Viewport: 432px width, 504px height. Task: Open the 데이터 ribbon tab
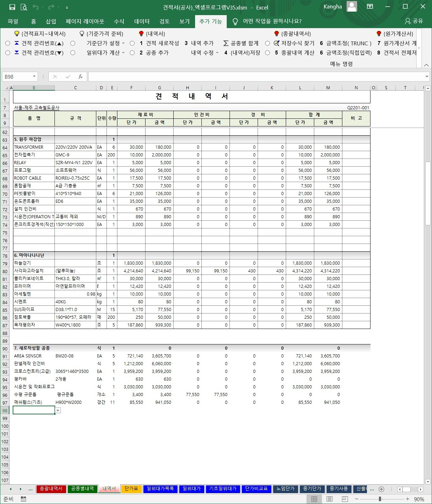[142, 21]
